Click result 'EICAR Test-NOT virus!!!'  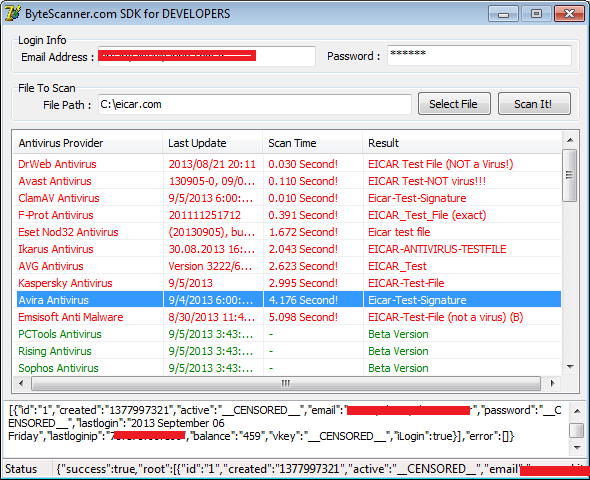[427, 181]
